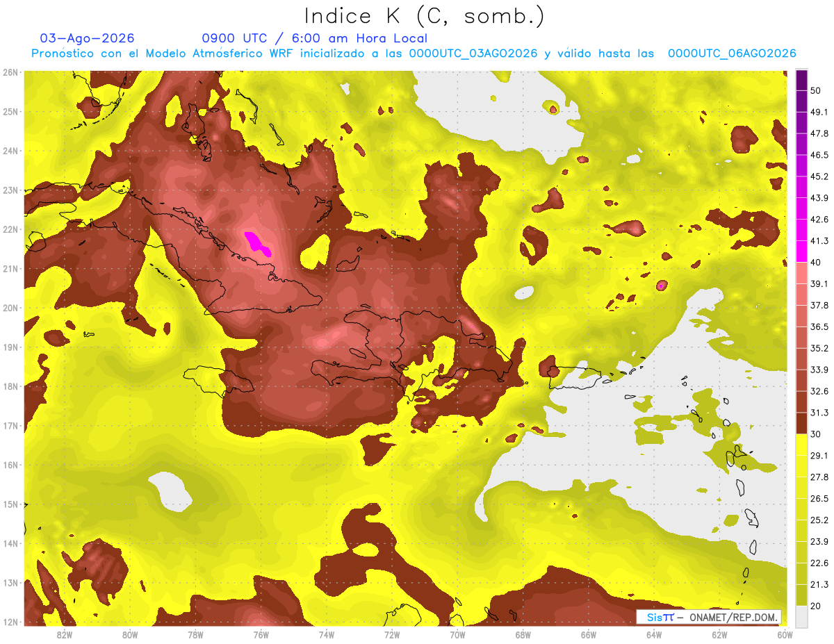The image size is (834, 644).
Task: Click the "23.9" color scale value
Action: pyautogui.click(x=819, y=542)
